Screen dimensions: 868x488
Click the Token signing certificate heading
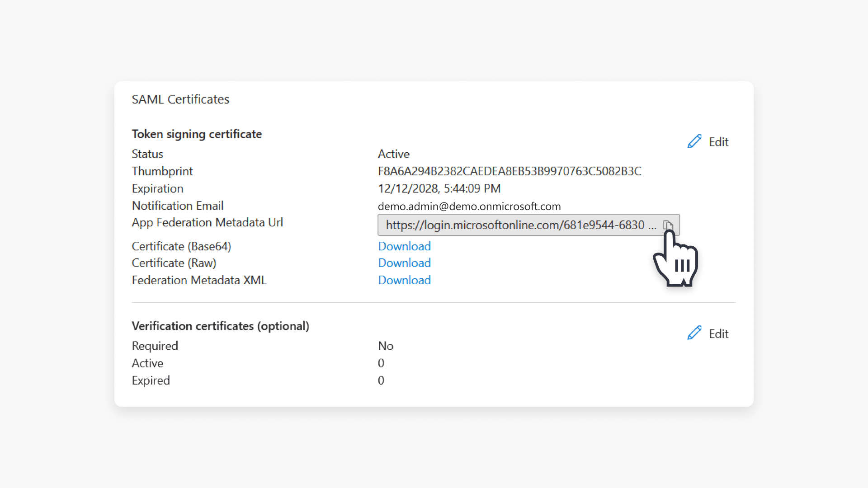[x=197, y=134]
